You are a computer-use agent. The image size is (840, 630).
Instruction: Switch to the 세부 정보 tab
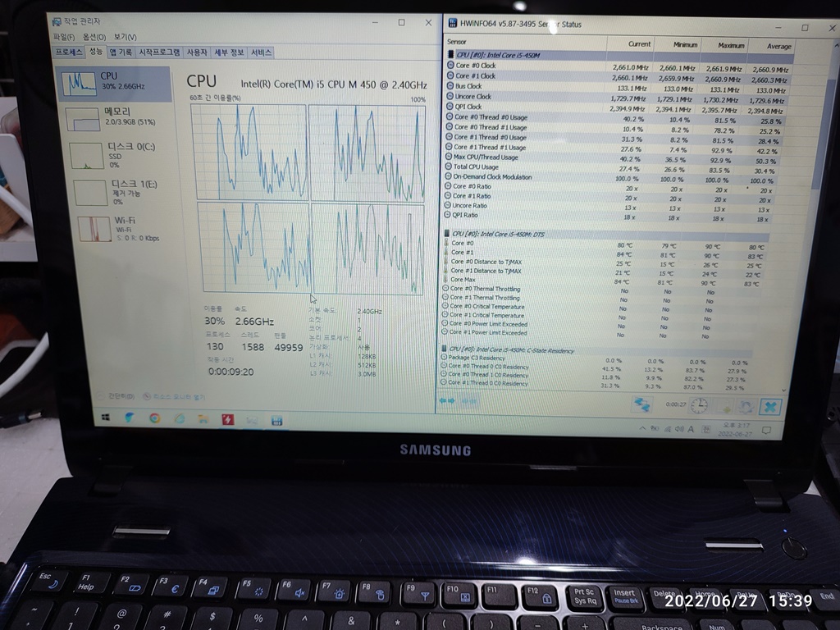[x=229, y=52]
